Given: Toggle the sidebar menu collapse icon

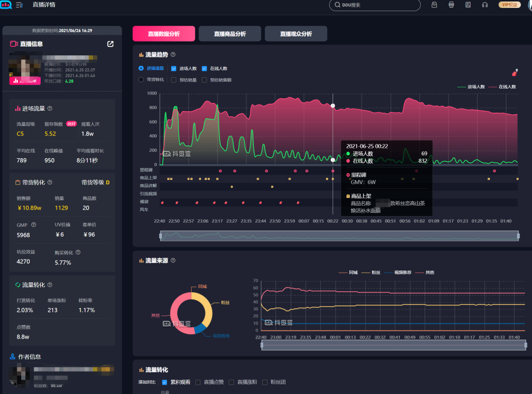Looking at the screenshot, I should [19, 5].
